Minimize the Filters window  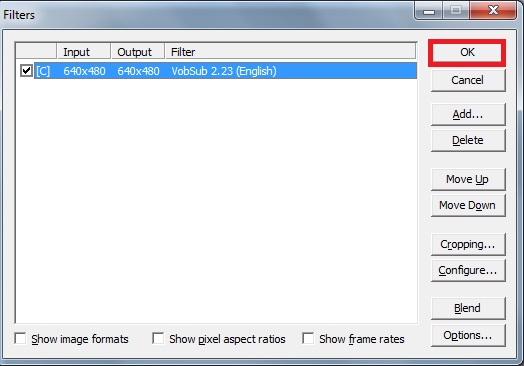[429, 10]
